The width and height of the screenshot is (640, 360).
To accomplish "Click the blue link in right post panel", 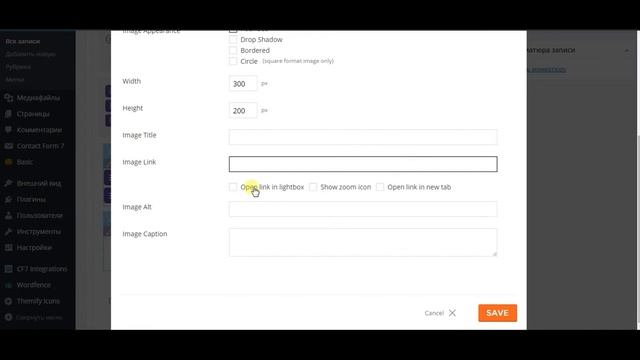I will 546,70.
